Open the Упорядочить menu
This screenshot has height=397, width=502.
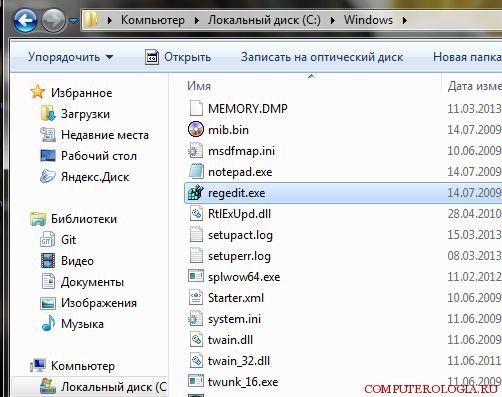coord(70,57)
